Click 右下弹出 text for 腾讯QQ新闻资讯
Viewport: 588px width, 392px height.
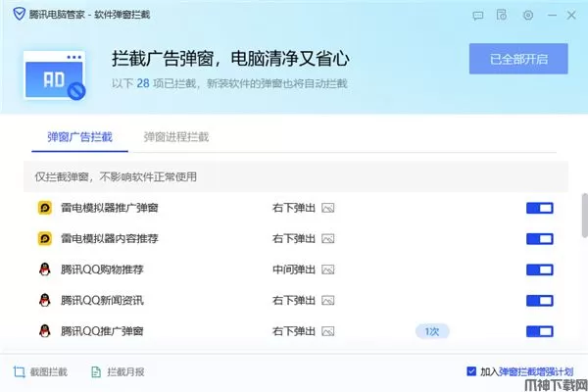tap(294, 301)
